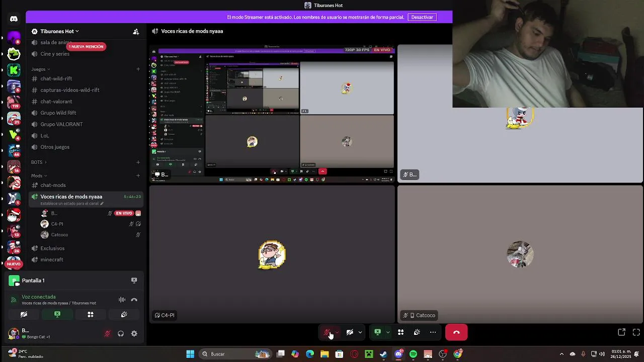Click the Voz conectada label

(x=39, y=297)
